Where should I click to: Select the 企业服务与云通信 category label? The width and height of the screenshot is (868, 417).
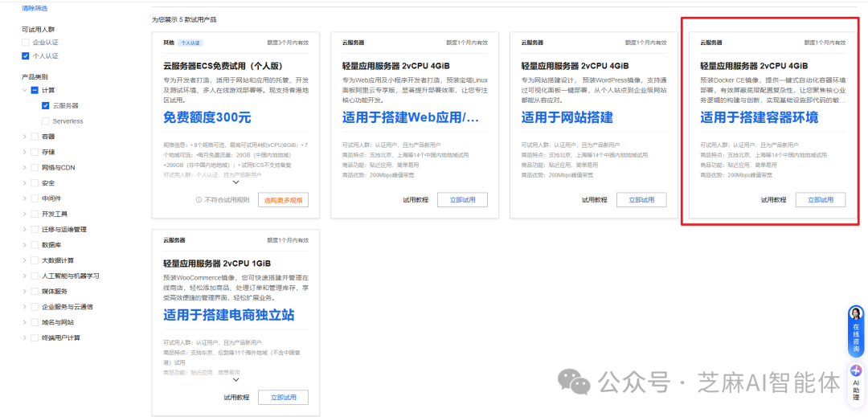tap(67, 306)
